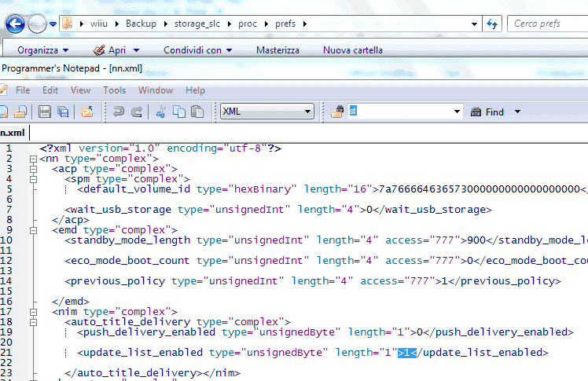Open the Apri dropdown arrow
Image resolution: width=588 pixels, height=381 pixels.
(136, 50)
